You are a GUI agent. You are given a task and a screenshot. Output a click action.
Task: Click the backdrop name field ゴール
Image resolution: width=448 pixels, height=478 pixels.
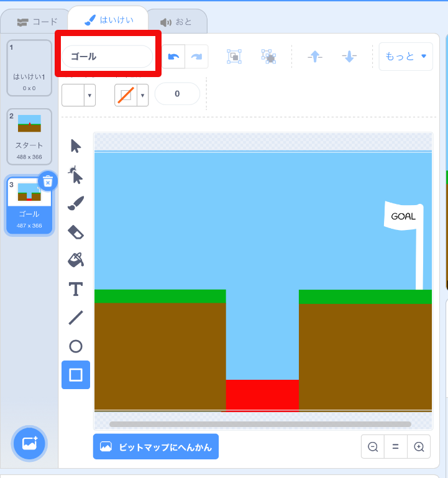click(x=107, y=57)
